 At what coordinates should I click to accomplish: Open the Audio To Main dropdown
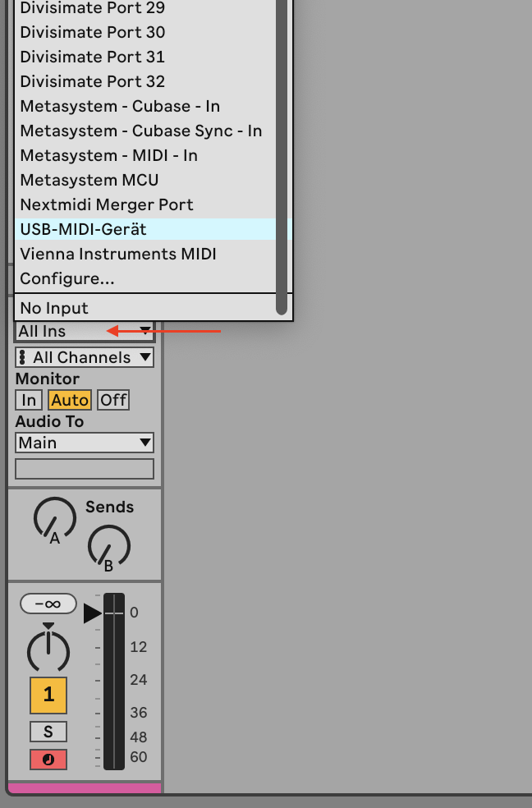coord(85,443)
